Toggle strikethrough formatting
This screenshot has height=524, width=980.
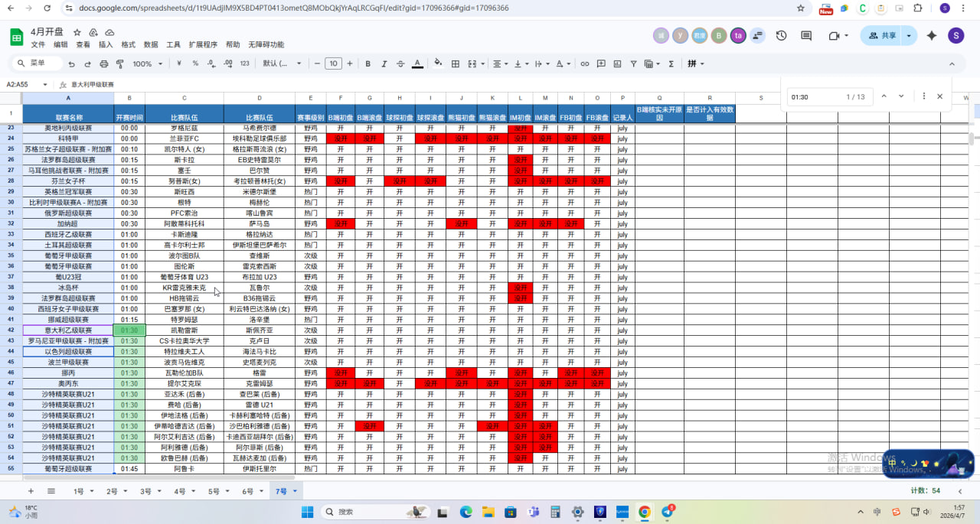pyautogui.click(x=400, y=63)
